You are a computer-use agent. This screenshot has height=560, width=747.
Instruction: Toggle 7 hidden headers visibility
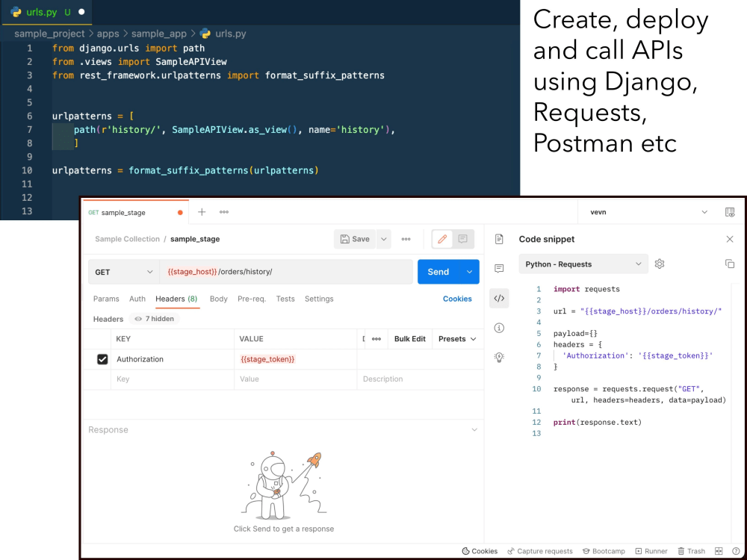click(x=155, y=319)
